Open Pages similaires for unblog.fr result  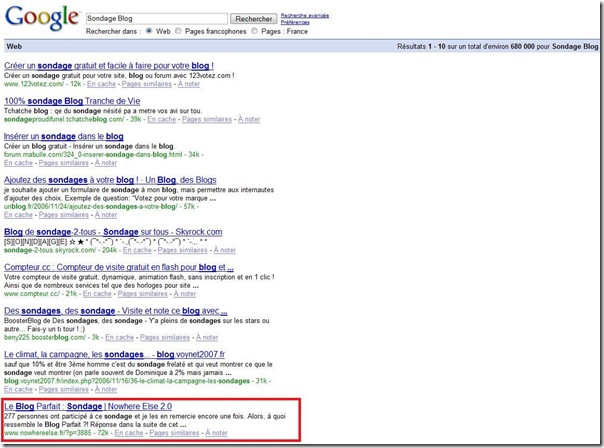pos(64,215)
